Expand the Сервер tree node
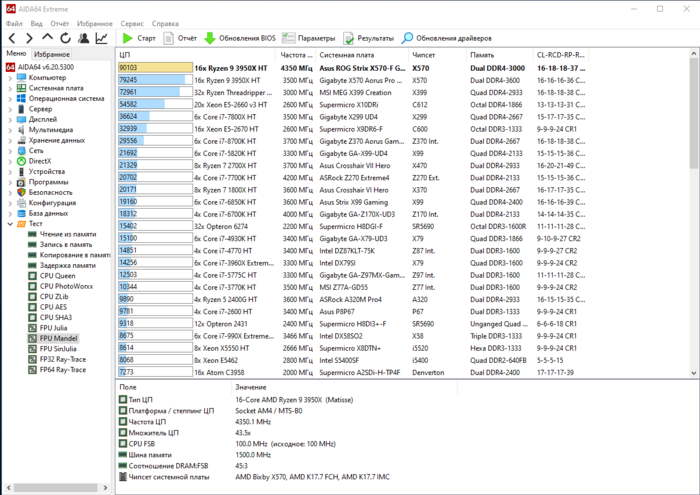Image resolution: width=700 pixels, height=495 pixels. coord(10,109)
